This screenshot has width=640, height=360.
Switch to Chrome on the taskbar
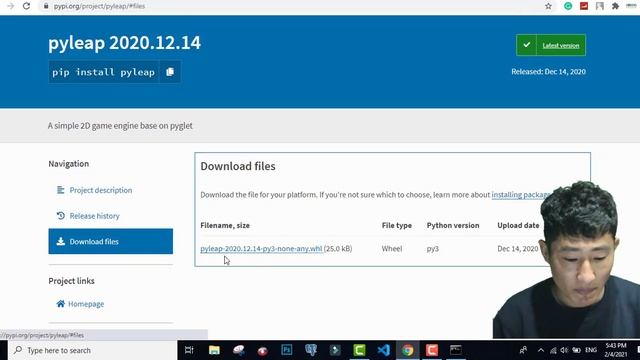tap(407, 350)
